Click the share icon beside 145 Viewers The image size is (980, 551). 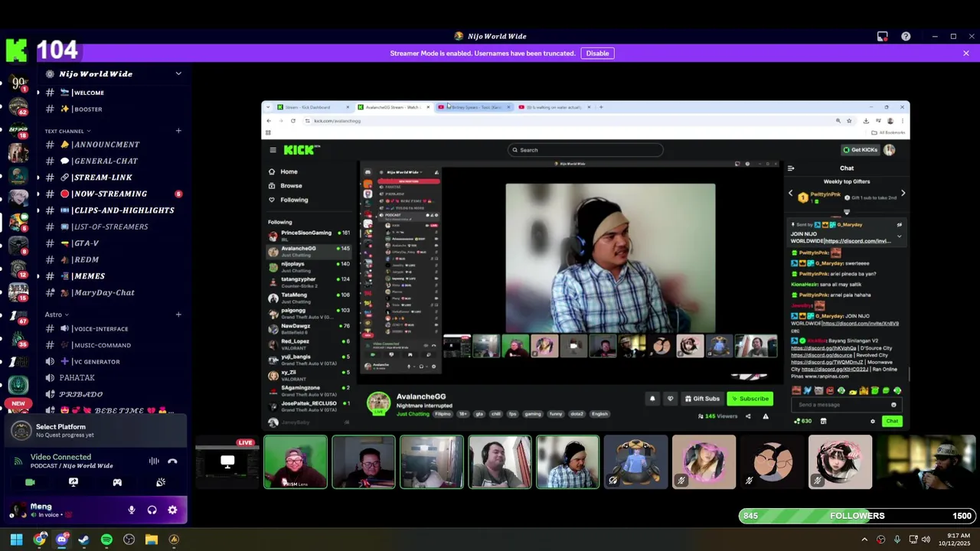click(748, 416)
